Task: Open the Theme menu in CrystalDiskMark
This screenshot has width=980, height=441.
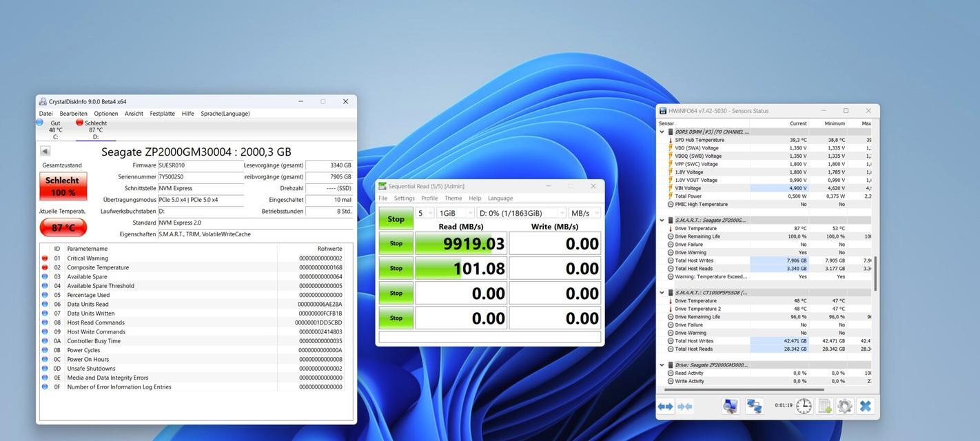Action: click(453, 198)
